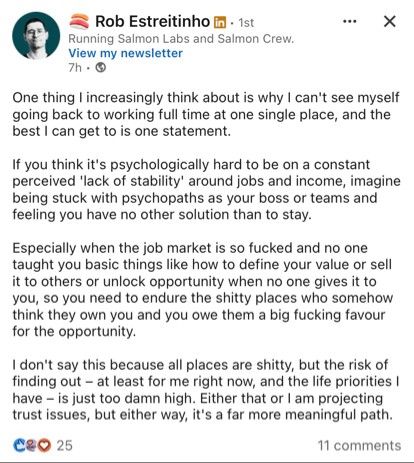Click the blue thumbs-up Like reaction icon
The height and width of the screenshot is (463, 414).
coord(19,445)
